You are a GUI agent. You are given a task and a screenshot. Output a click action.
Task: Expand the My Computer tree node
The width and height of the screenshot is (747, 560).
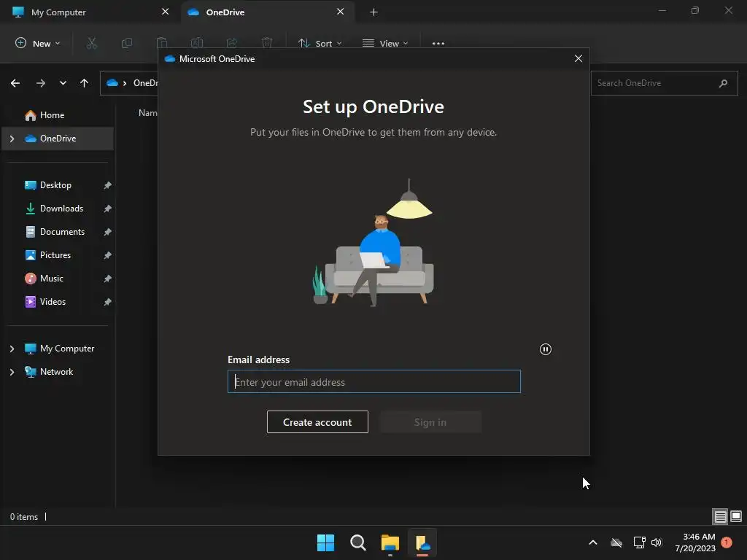(12, 349)
